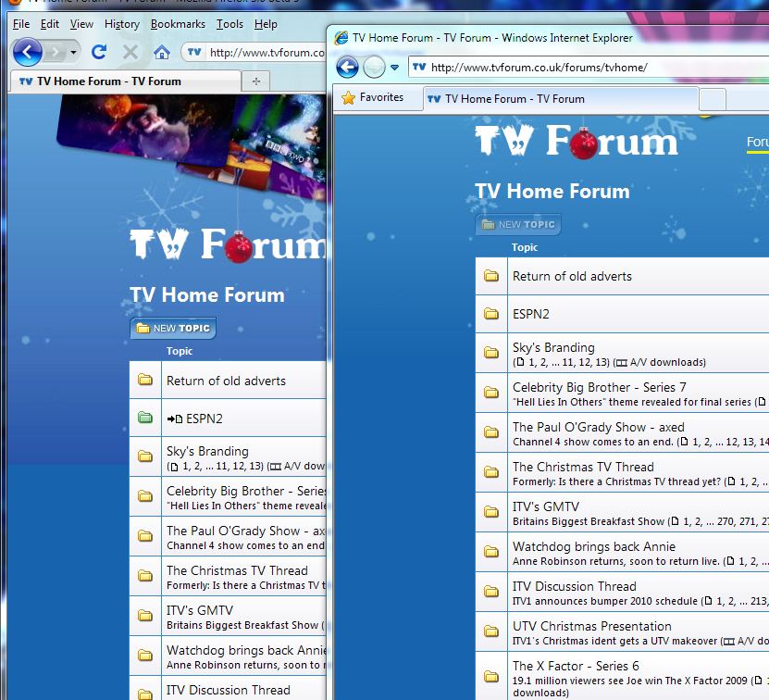Image resolution: width=769 pixels, height=700 pixels.
Task: Open ITV's GMTV topic in Firefox
Action: 200,610
